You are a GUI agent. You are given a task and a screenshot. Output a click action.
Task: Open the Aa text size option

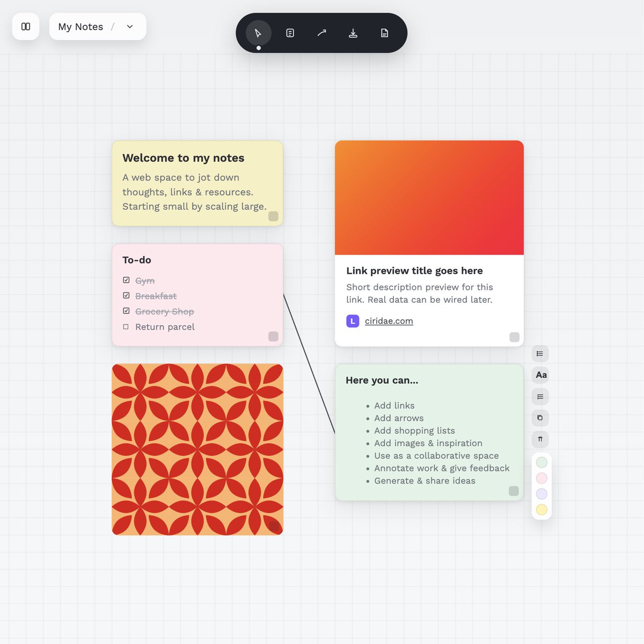541,375
